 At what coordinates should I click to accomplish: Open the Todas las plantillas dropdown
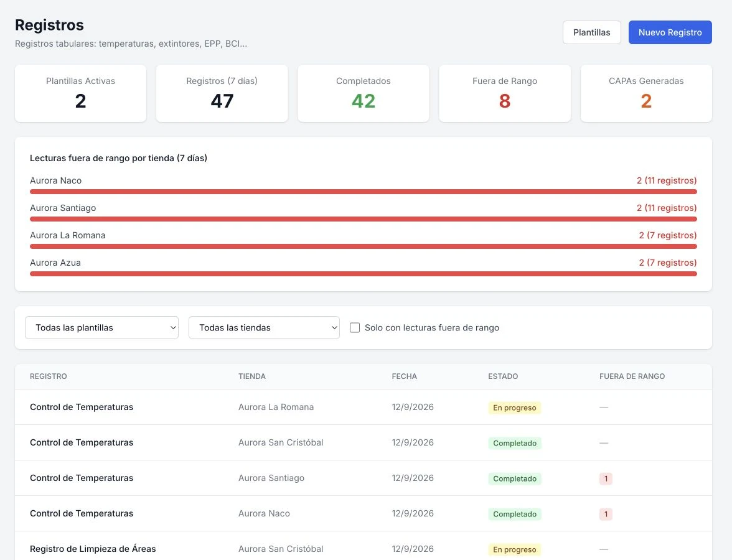(102, 327)
